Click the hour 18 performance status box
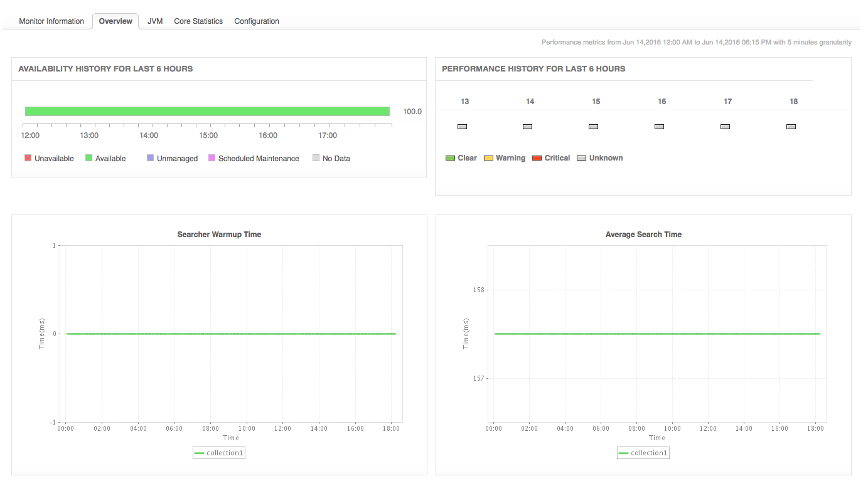This screenshot has height=481, width=868. coord(791,127)
